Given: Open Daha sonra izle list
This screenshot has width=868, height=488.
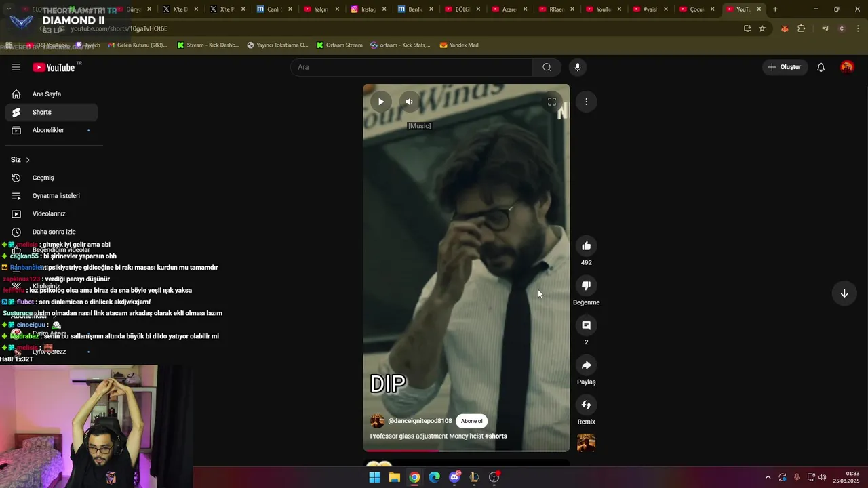Looking at the screenshot, I should 52,232.
